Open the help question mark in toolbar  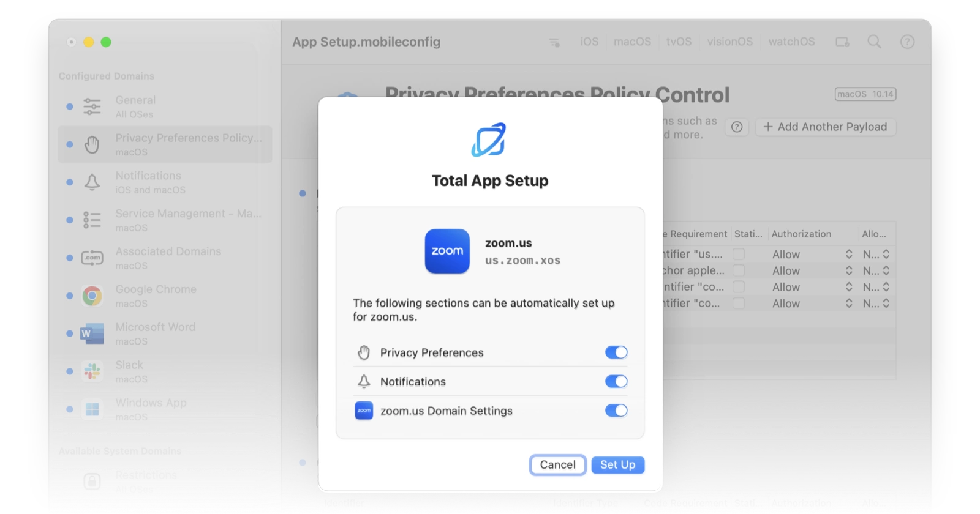(x=907, y=42)
